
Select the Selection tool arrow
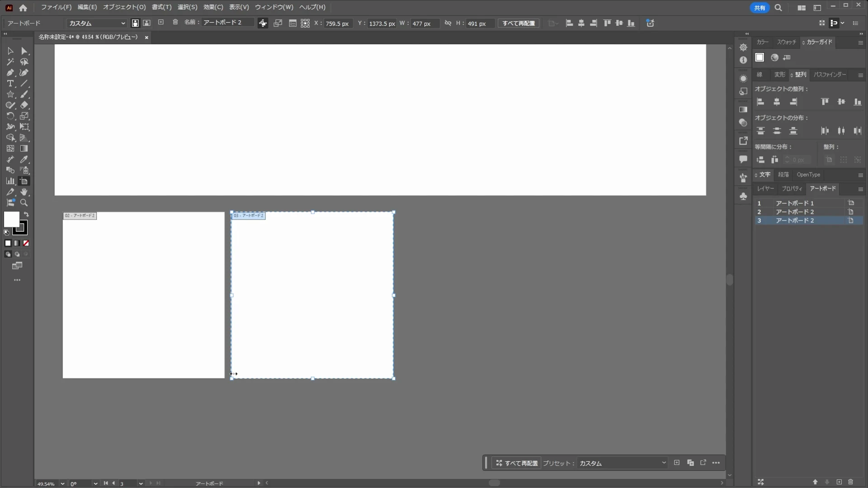pyautogui.click(x=10, y=51)
